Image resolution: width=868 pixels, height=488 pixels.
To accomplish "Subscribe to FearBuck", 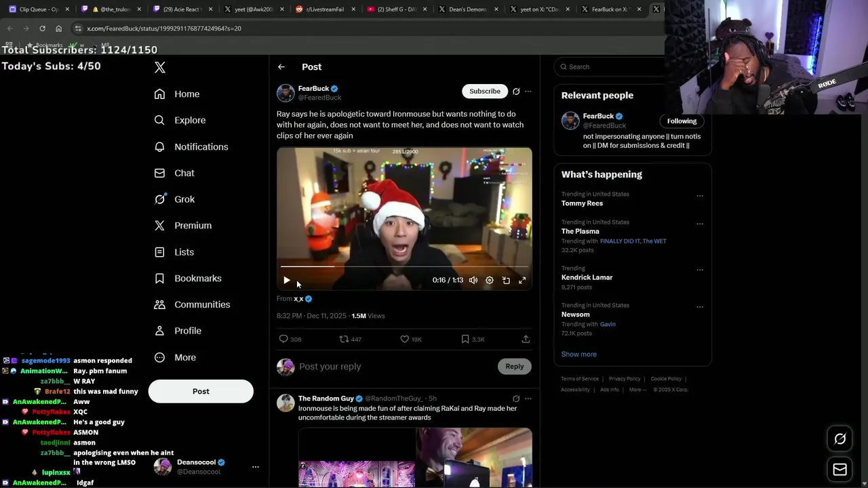I will click(x=485, y=91).
